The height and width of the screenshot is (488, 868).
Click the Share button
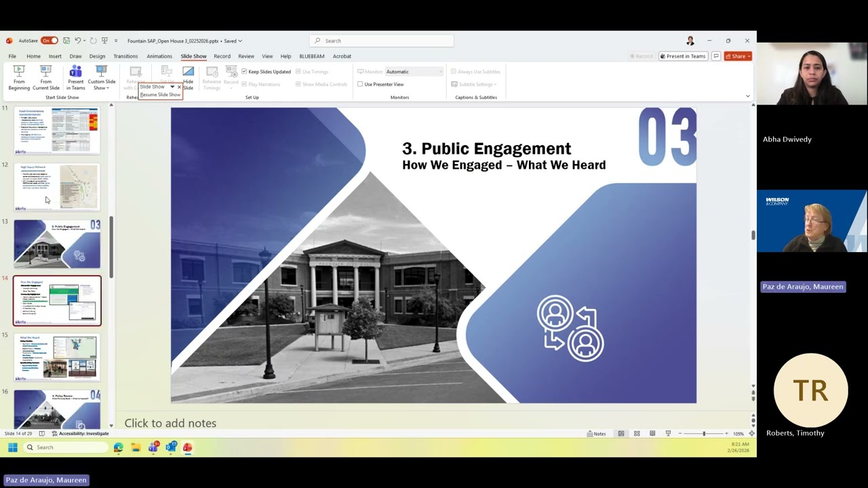tap(738, 56)
